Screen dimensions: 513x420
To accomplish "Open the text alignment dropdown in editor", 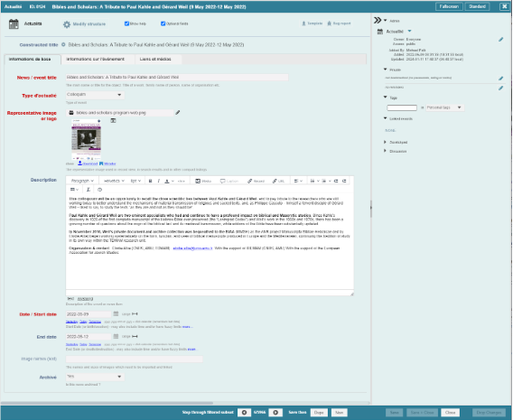I will pyautogui.click(x=298, y=181).
